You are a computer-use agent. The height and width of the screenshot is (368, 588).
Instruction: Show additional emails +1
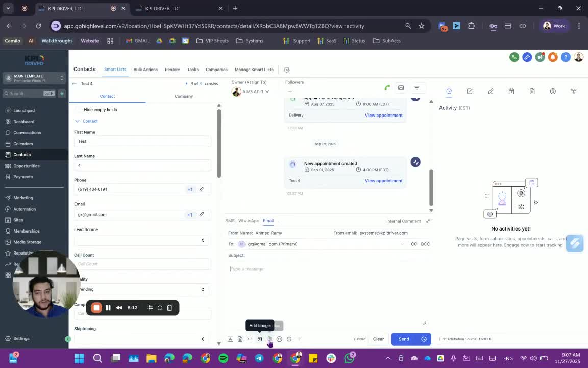pos(190,215)
